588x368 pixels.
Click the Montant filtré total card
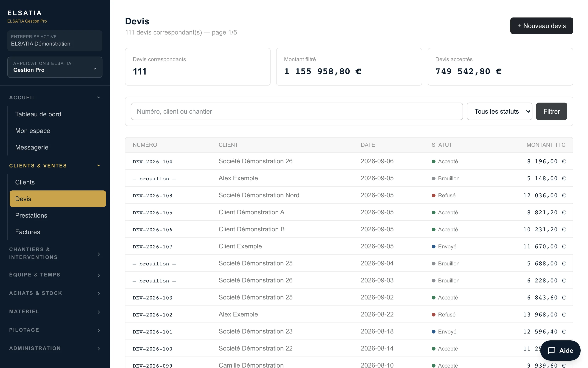point(349,67)
